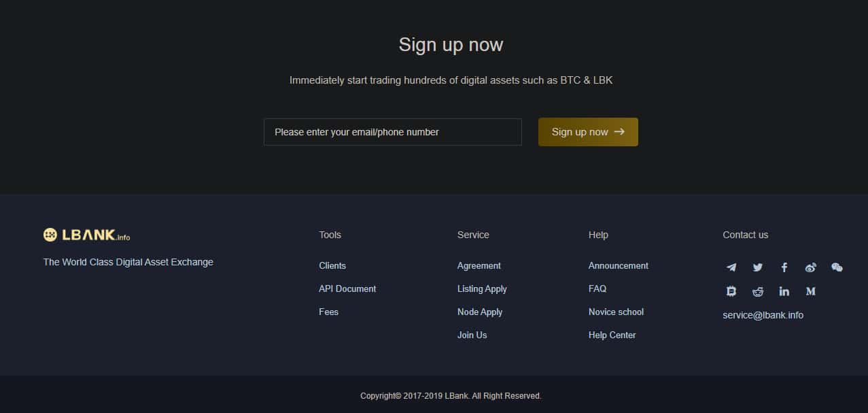
Task: Open the Weibo social icon
Action: tap(810, 267)
